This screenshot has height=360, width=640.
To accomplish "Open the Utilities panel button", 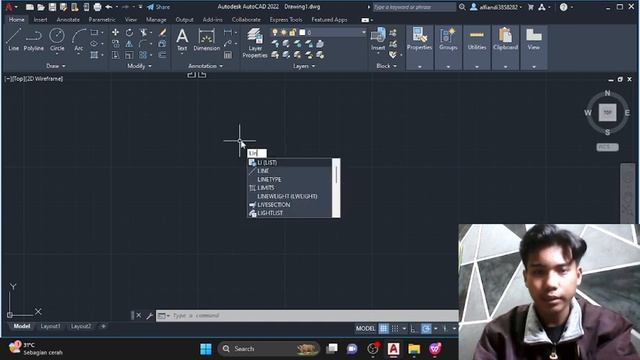I will (477, 47).
